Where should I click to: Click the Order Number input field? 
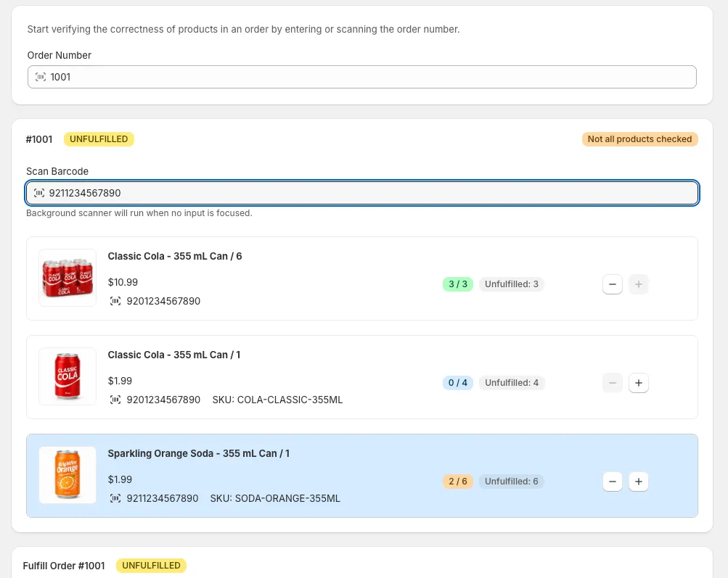coord(361,77)
